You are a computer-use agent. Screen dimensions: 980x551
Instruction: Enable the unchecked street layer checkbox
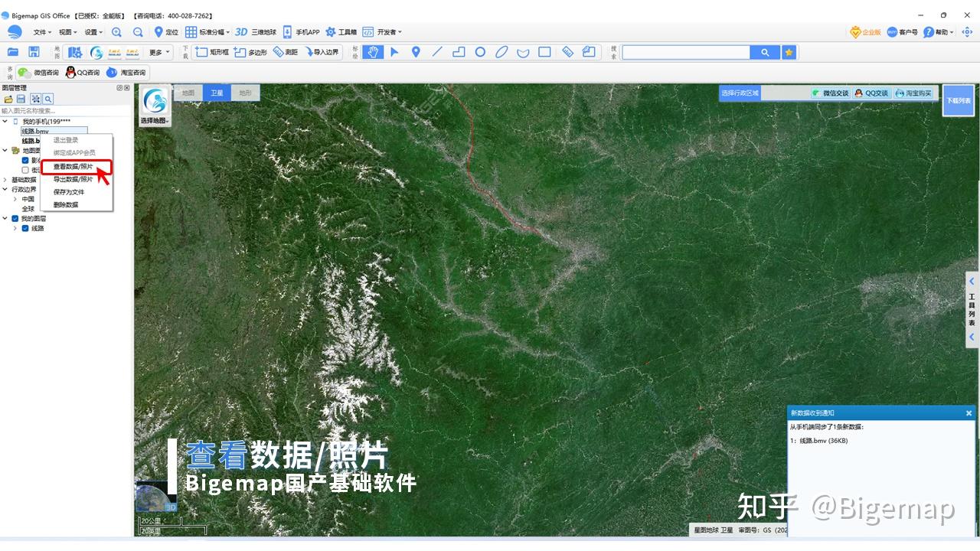coord(25,170)
